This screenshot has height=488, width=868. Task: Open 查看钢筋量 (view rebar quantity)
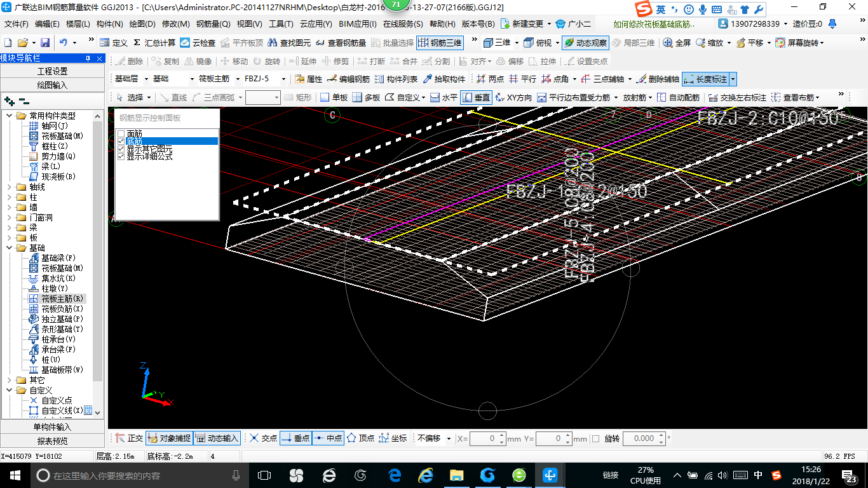coord(341,43)
